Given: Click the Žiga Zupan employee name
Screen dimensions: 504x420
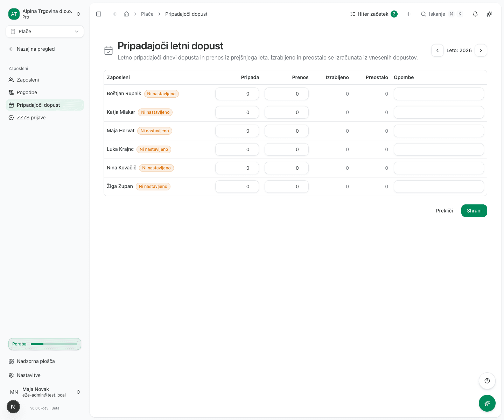Looking at the screenshot, I should tap(120, 186).
